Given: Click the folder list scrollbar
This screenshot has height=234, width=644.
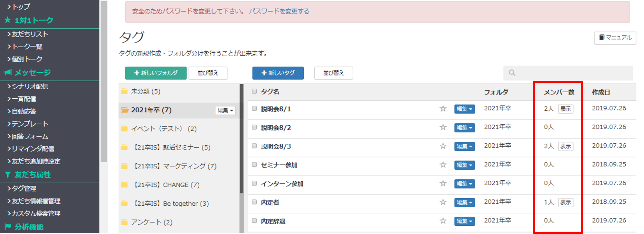Looking at the screenshot, I should coord(241,139).
